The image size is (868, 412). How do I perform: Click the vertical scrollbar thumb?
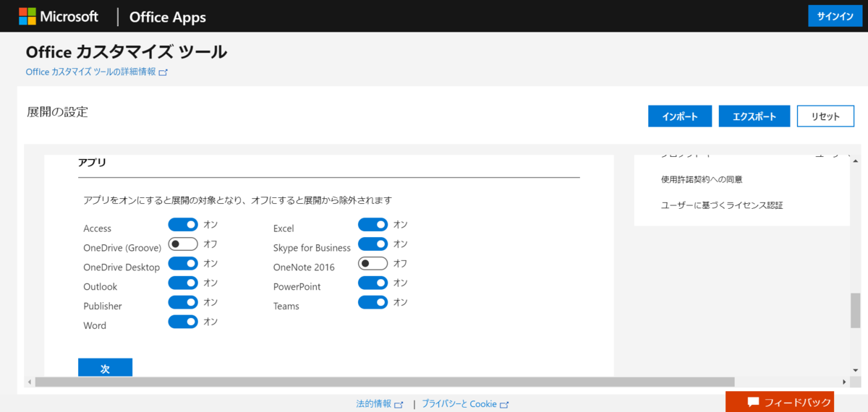[x=856, y=311]
